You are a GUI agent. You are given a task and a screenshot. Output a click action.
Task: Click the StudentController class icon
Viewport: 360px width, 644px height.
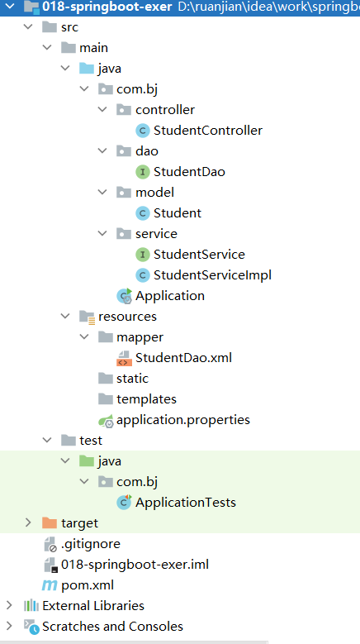(x=143, y=131)
